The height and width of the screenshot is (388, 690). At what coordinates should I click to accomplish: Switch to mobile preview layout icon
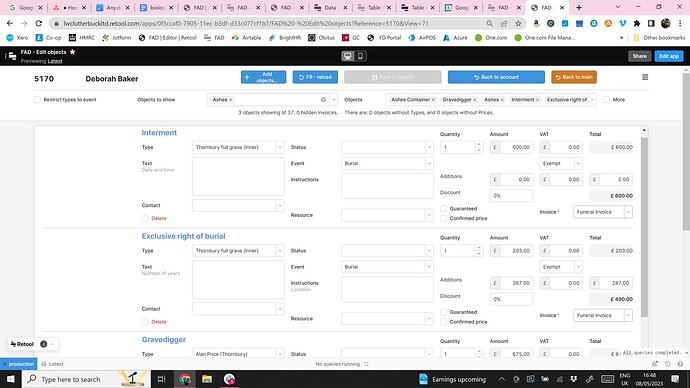coord(360,56)
